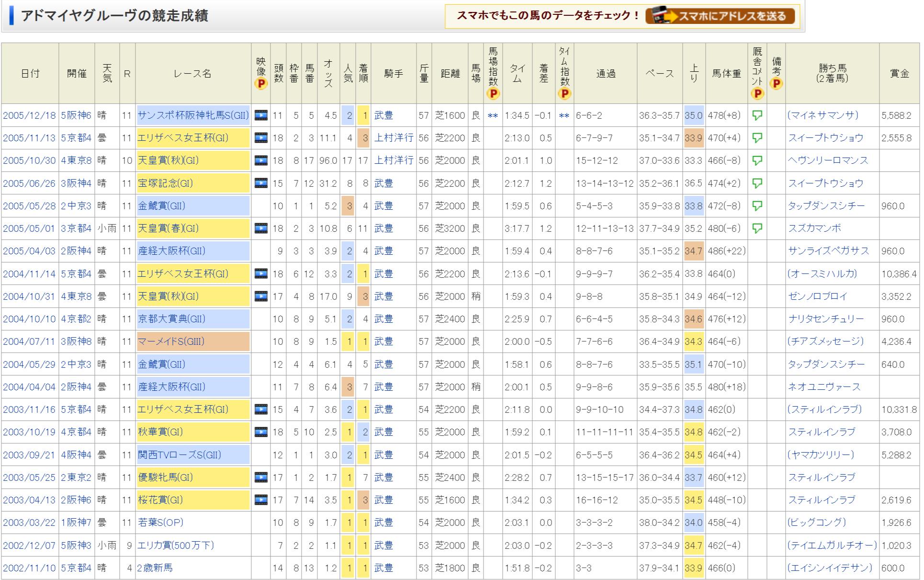
Task: Open 2歳新馬 race link
Action: click(155, 568)
